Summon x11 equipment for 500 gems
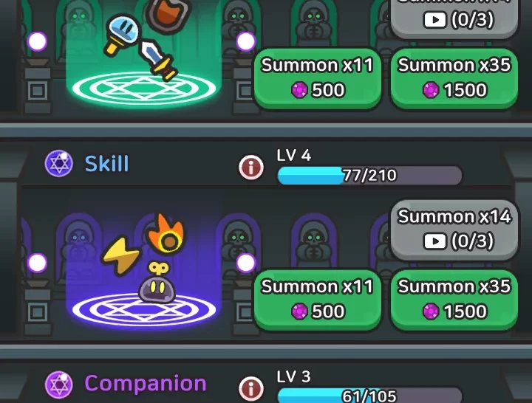Image resolution: width=532 pixels, height=403 pixels. click(x=317, y=78)
